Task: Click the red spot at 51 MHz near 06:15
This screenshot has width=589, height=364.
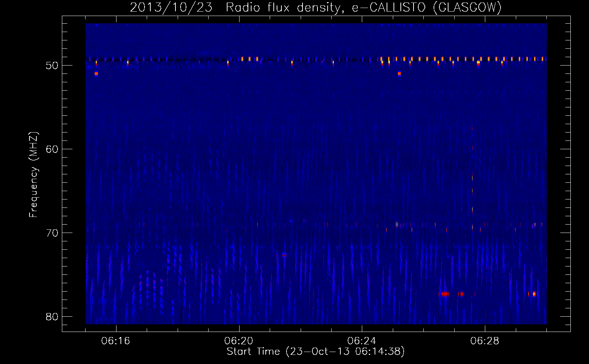Action: [x=96, y=74]
